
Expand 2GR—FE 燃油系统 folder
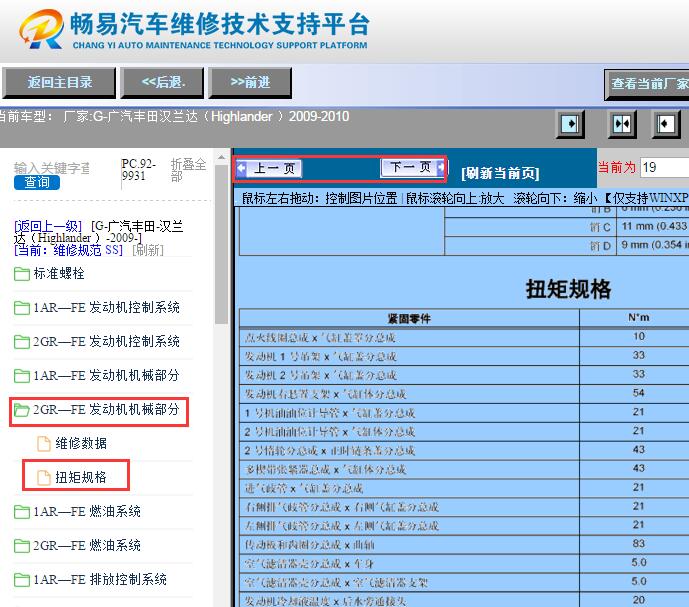(x=77, y=545)
